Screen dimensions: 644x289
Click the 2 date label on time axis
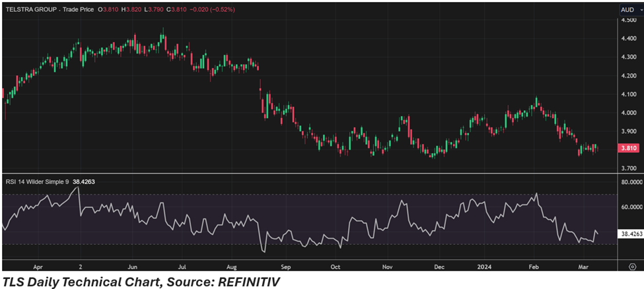coord(81,267)
